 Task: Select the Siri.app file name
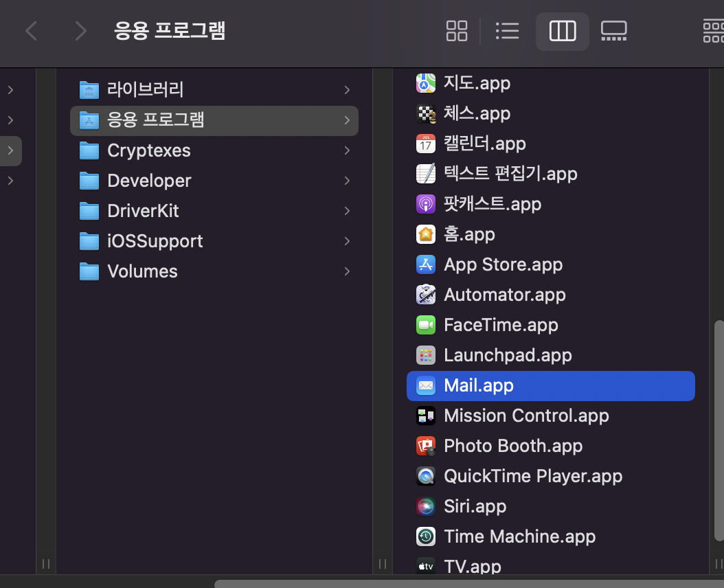pyautogui.click(x=475, y=507)
